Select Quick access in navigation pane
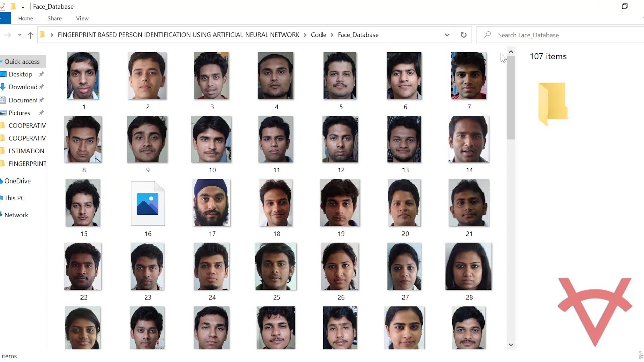Image resolution: width=644 pixels, height=362 pixels. [x=22, y=61]
